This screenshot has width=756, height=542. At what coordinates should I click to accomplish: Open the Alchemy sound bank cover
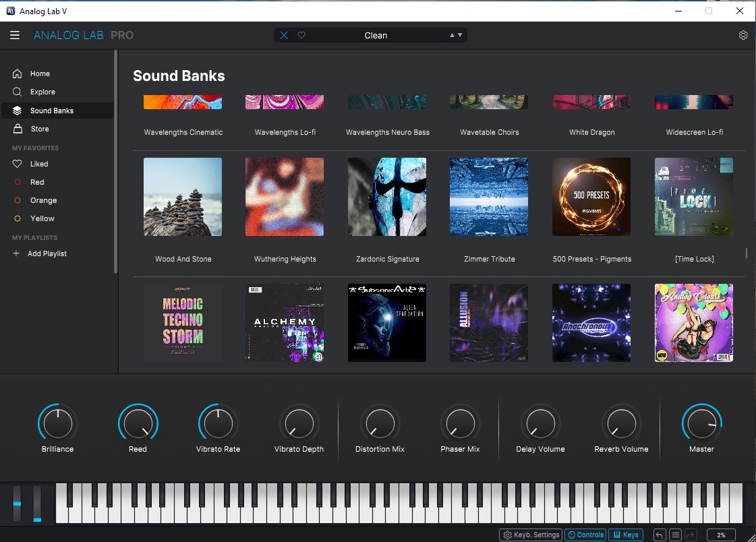pos(285,323)
